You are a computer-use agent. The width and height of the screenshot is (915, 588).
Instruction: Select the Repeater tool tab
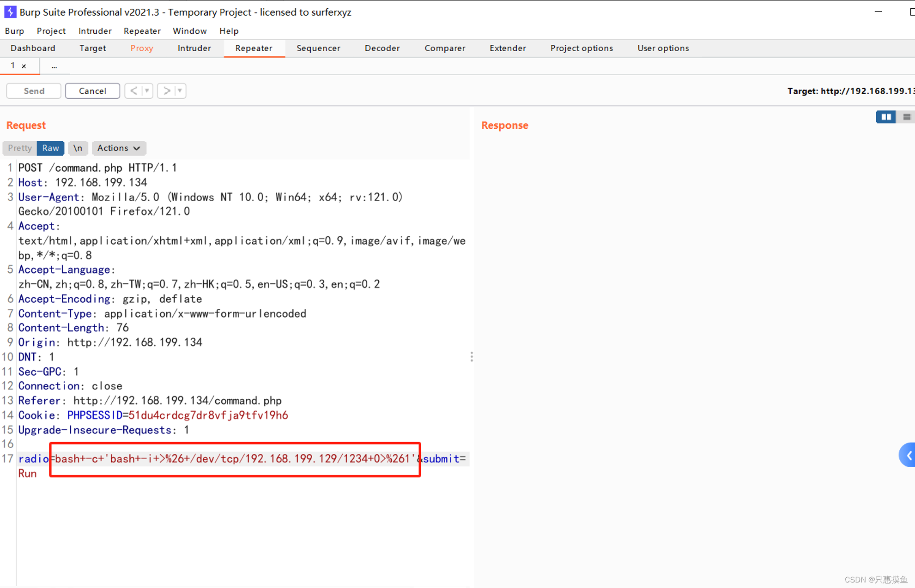tap(254, 48)
